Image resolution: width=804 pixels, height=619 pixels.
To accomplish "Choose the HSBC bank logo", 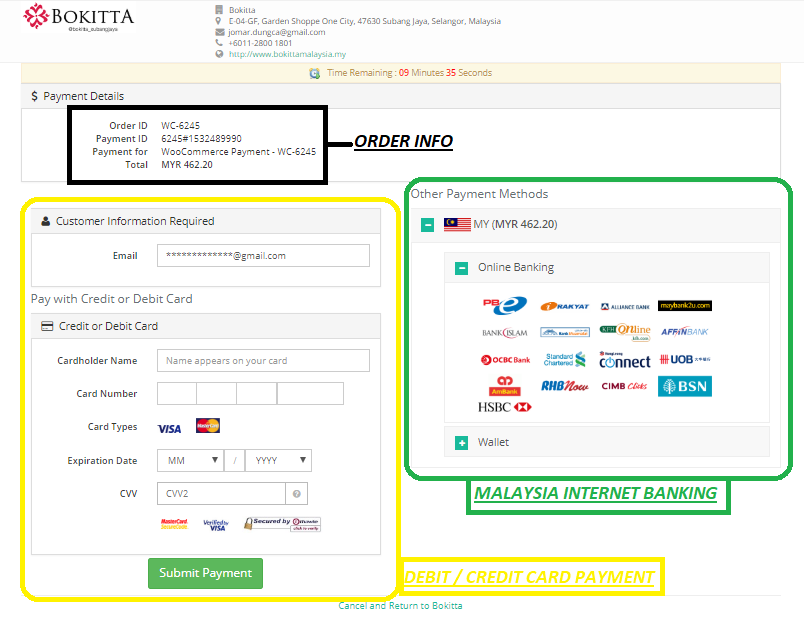I will click(505, 407).
